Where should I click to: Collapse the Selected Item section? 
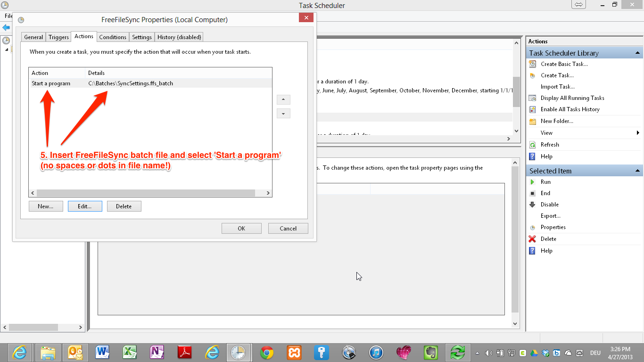tap(637, 171)
